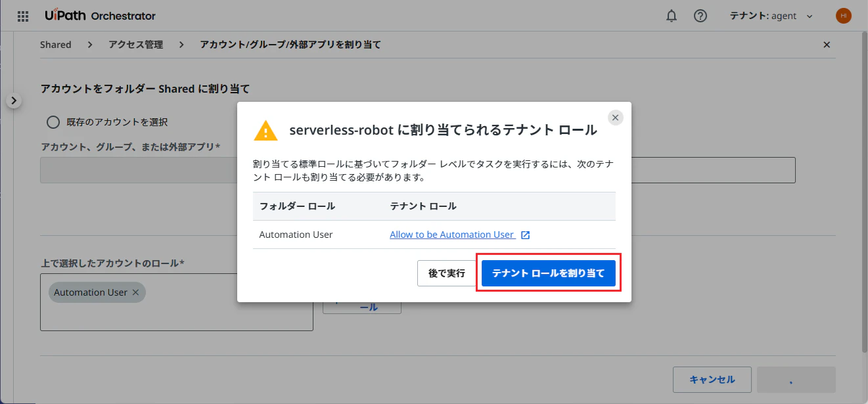The height and width of the screenshot is (404, 868).
Task: Open the HI user avatar menu
Action: (844, 16)
